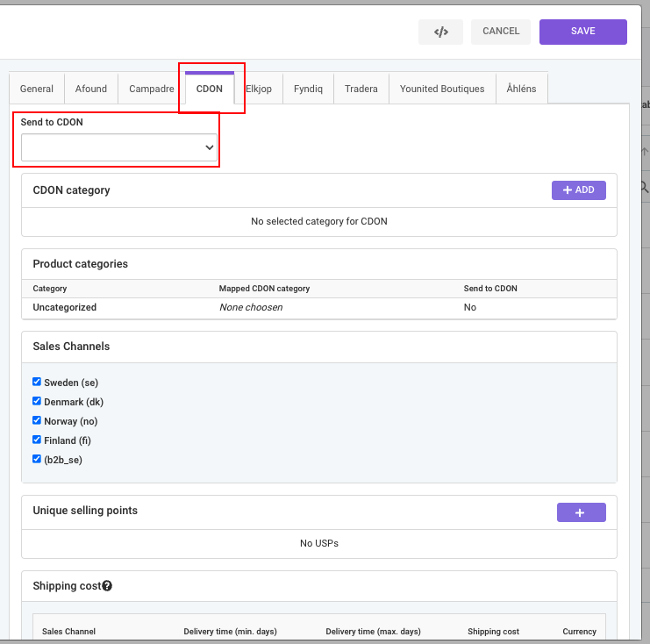Click the CANCEL button
The height and width of the screenshot is (644, 650).
click(x=500, y=32)
